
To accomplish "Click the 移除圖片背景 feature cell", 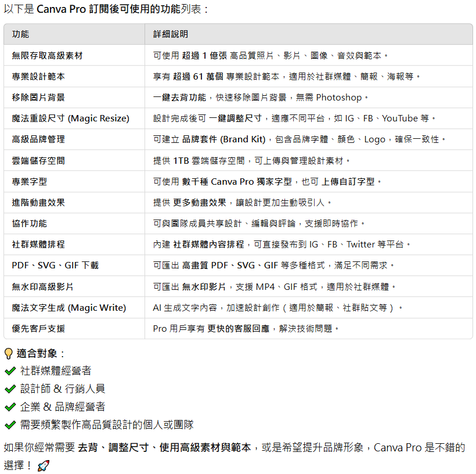I will 38,98.
